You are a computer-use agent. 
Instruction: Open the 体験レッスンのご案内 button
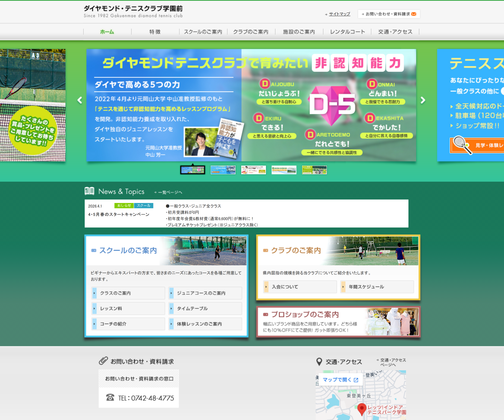[206, 324]
